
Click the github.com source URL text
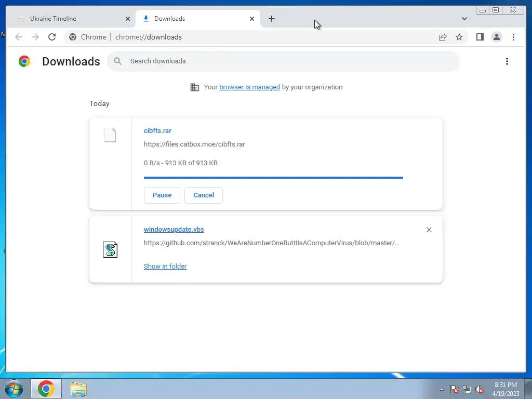pos(271,243)
